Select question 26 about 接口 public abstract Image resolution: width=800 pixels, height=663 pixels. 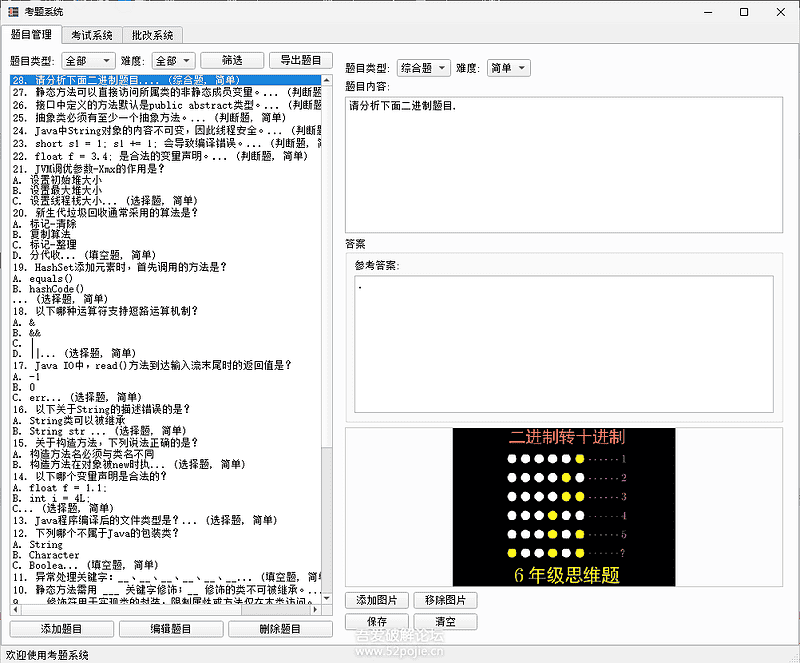[166, 105]
